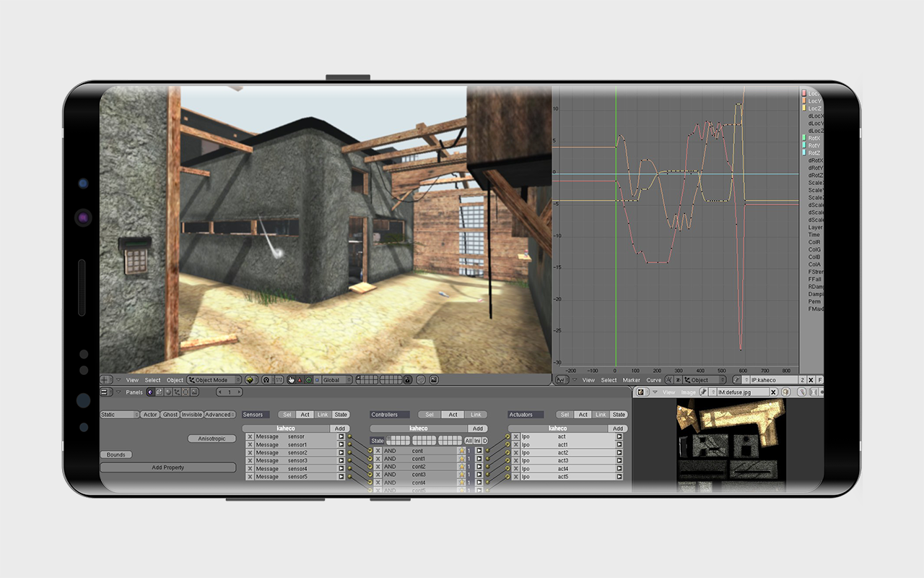
Task: Click the render image icon in 3D header
Action: point(434,380)
